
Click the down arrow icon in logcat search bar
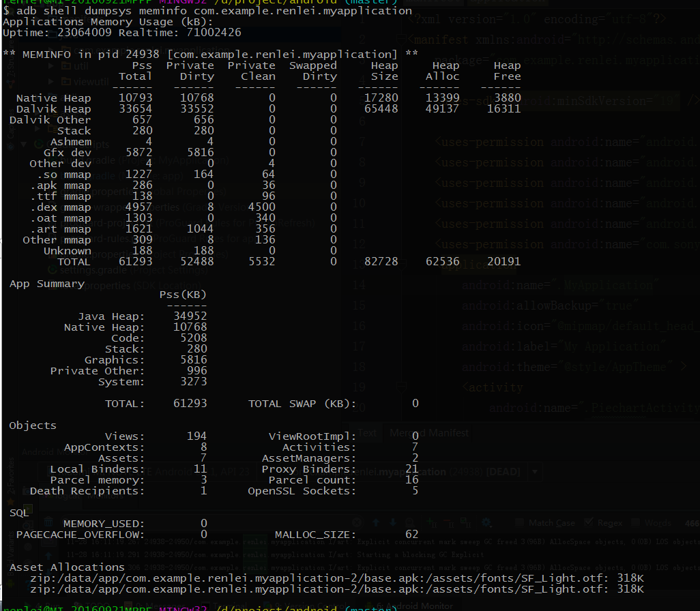coord(392,522)
